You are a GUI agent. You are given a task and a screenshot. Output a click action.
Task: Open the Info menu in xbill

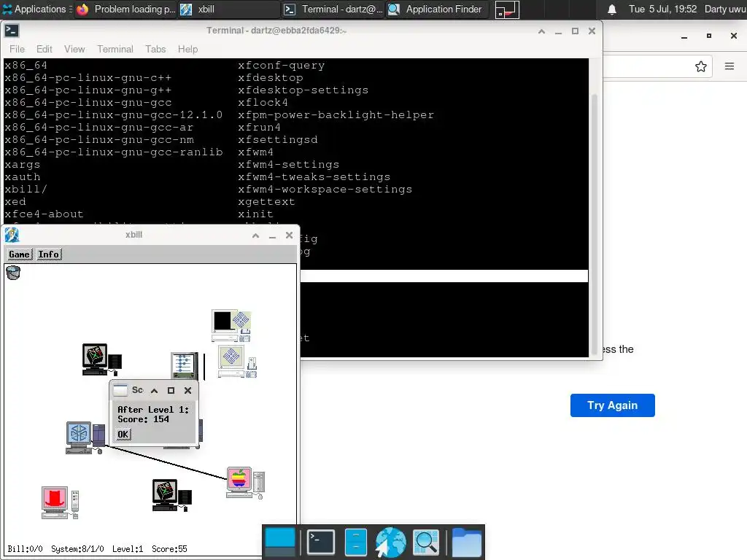pos(49,254)
